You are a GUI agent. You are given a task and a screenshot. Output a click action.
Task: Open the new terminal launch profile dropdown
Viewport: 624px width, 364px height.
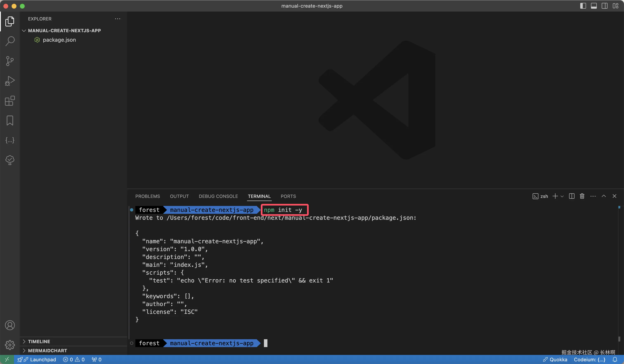pyautogui.click(x=562, y=196)
